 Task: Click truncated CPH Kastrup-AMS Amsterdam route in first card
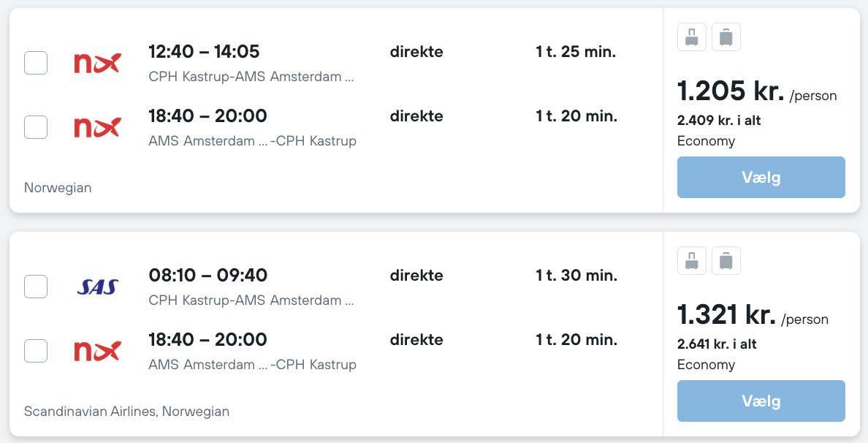pyautogui.click(x=251, y=77)
